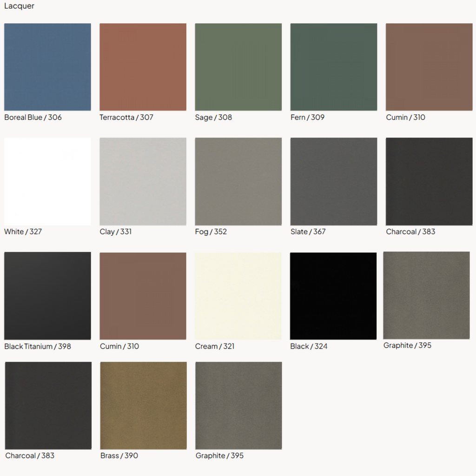Click the "Sage / 308" label text
The width and height of the screenshot is (476, 476).
click(x=213, y=117)
